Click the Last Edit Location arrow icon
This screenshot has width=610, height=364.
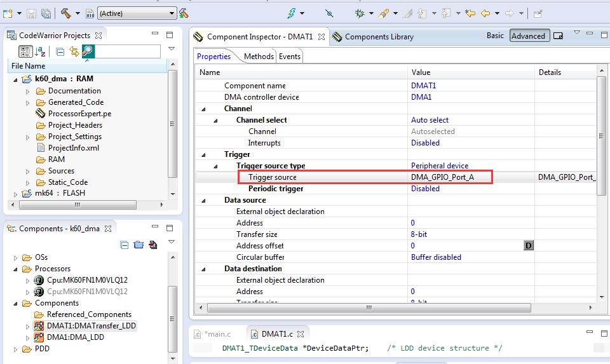[470, 13]
